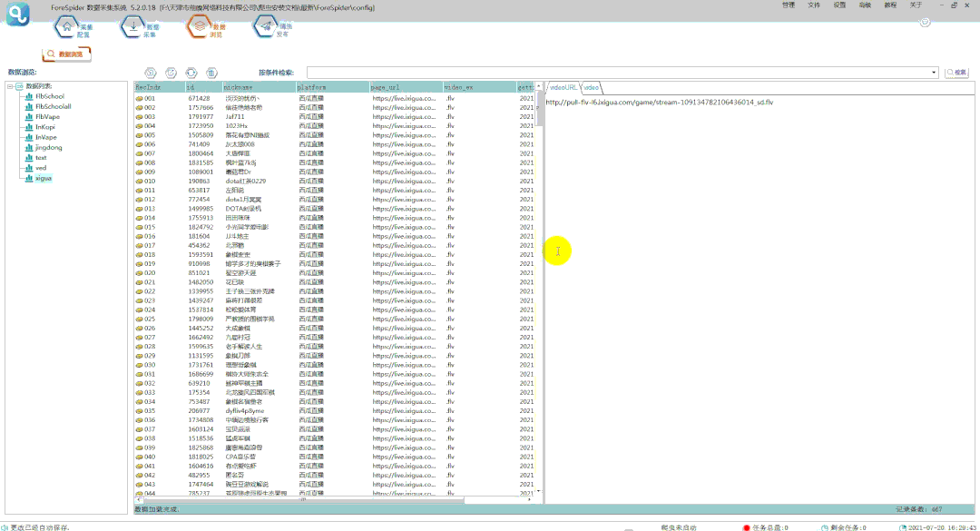Image resolution: width=980 pixels, height=531 pixels.
Task: Sort by the page_url column header
Action: [x=406, y=87]
